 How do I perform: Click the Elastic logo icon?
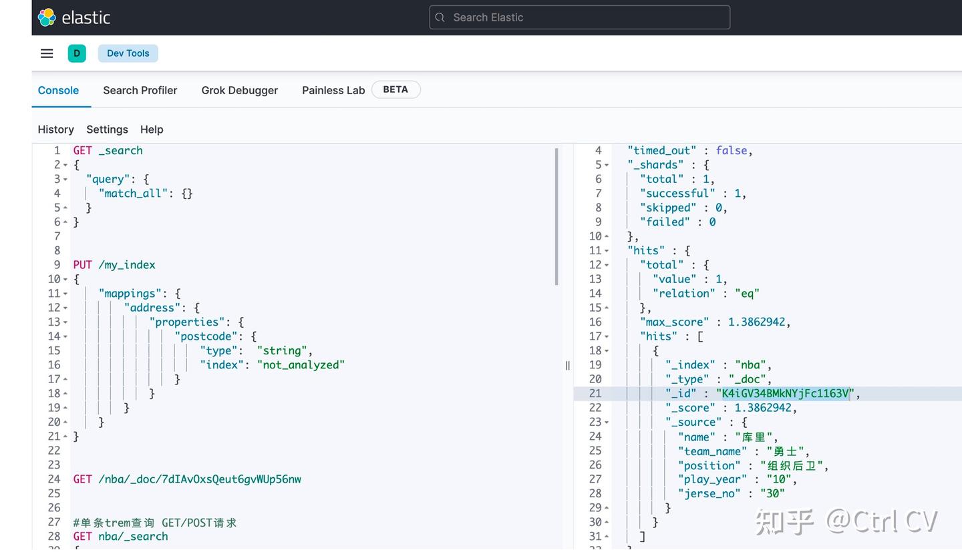[x=45, y=17]
